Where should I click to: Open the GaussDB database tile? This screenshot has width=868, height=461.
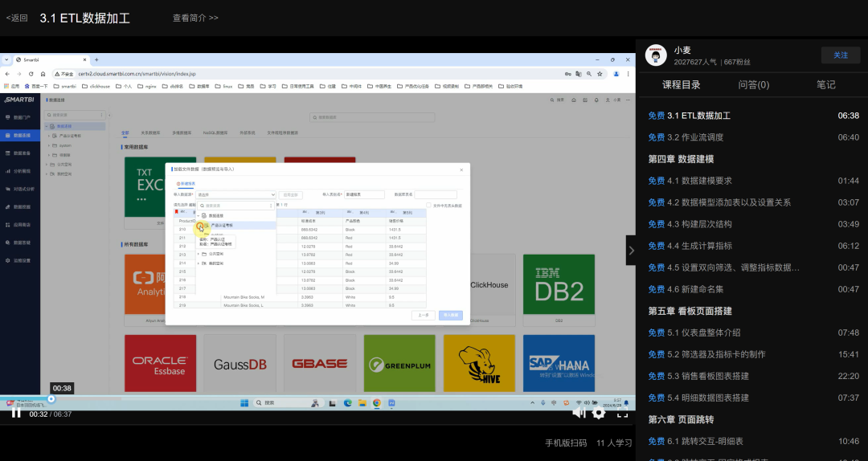(x=240, y=363)
